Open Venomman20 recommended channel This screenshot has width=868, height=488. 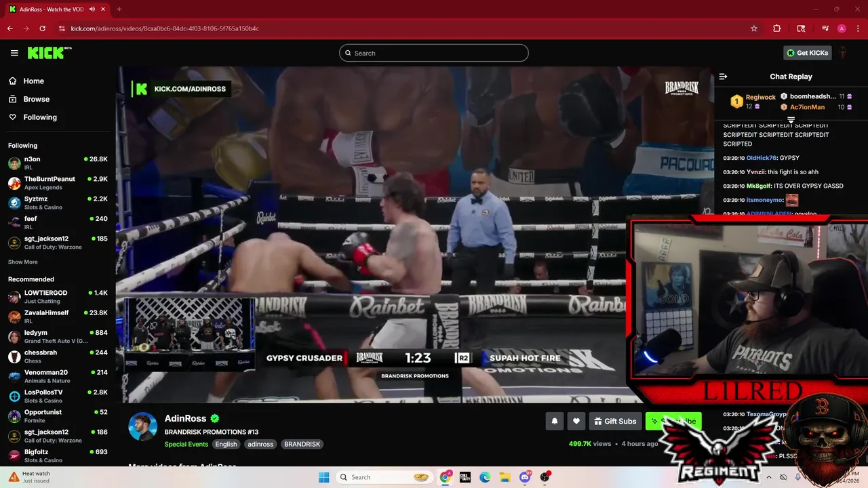coord(58,376)
